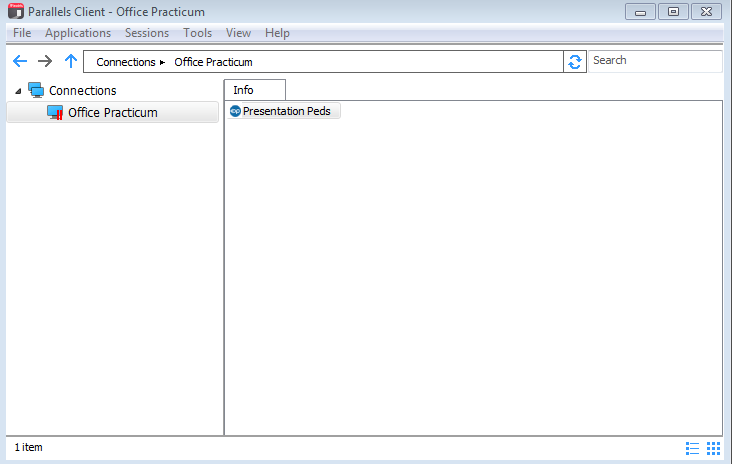Click the '1 item' status bar text
Image resolution: width=732 pixels, height=464 pixels.
[28, 447]
